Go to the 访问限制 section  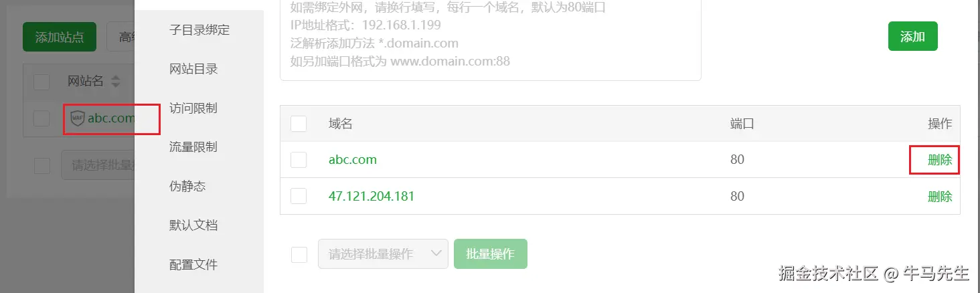(x=193, y=108)
